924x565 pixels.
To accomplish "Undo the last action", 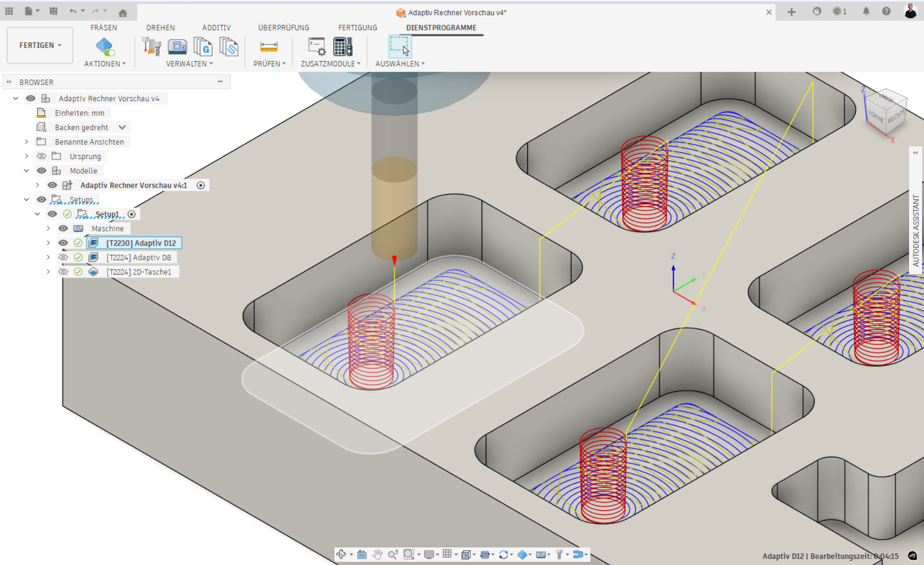I will [x=73, y=12].
